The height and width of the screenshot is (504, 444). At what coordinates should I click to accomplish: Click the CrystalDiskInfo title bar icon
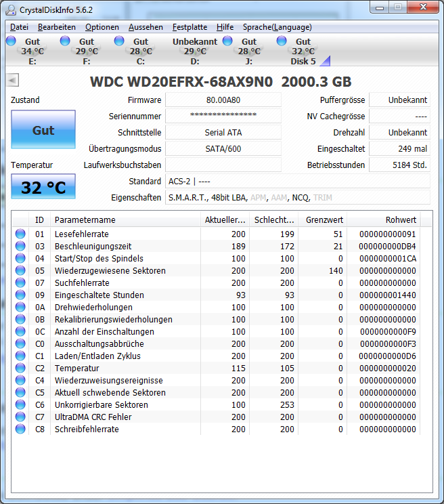click(x=11, y=10)
